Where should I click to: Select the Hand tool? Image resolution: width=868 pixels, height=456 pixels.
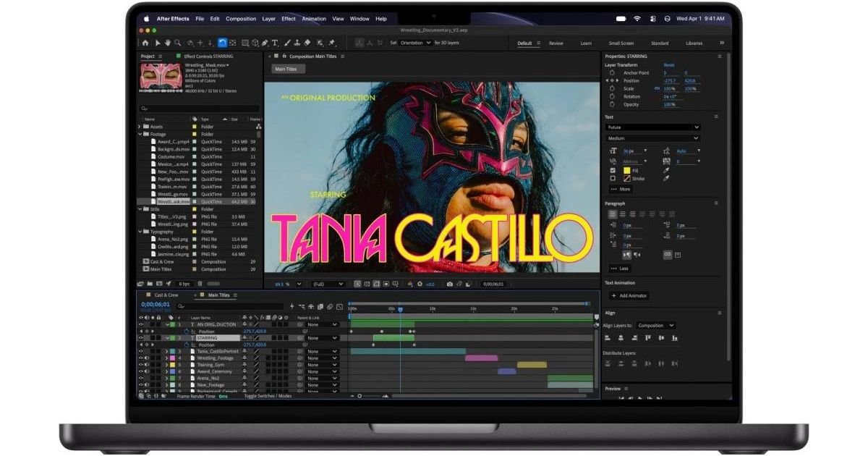coord(168,43)
